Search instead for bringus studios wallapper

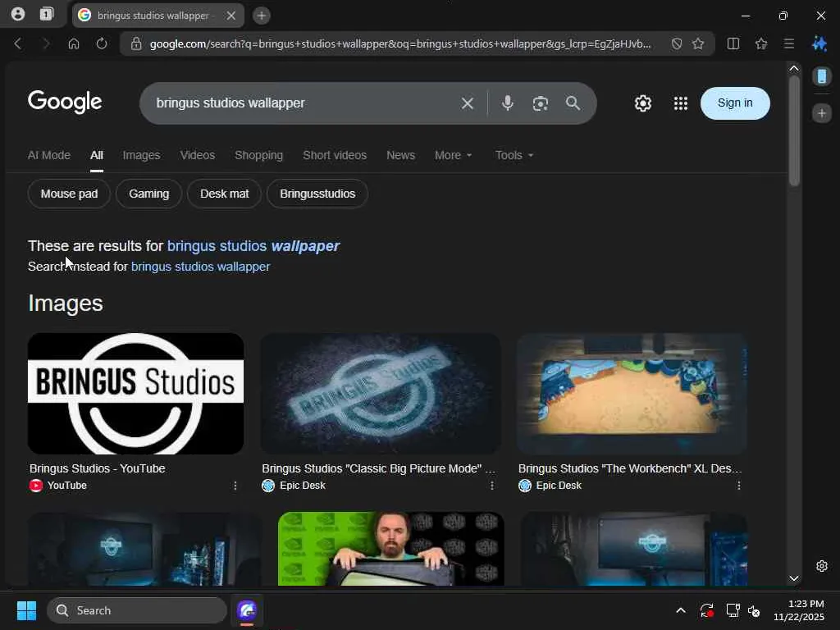200,267
